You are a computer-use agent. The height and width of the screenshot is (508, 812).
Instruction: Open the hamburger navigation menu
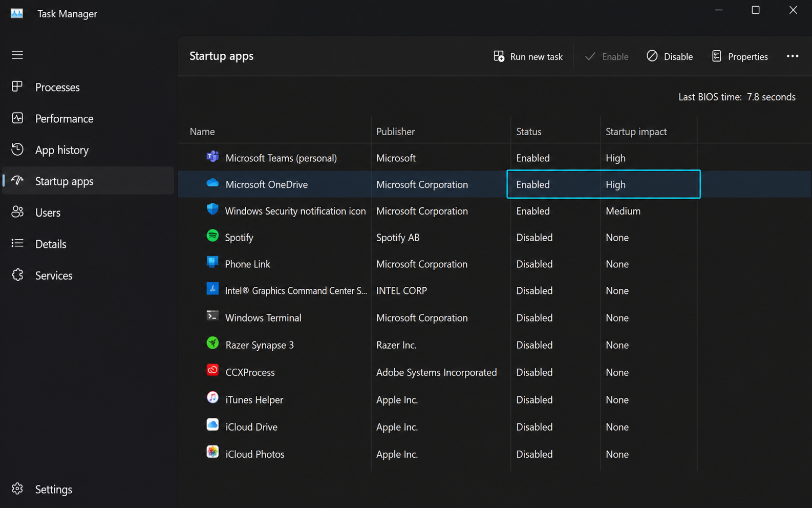pos(17,55)
